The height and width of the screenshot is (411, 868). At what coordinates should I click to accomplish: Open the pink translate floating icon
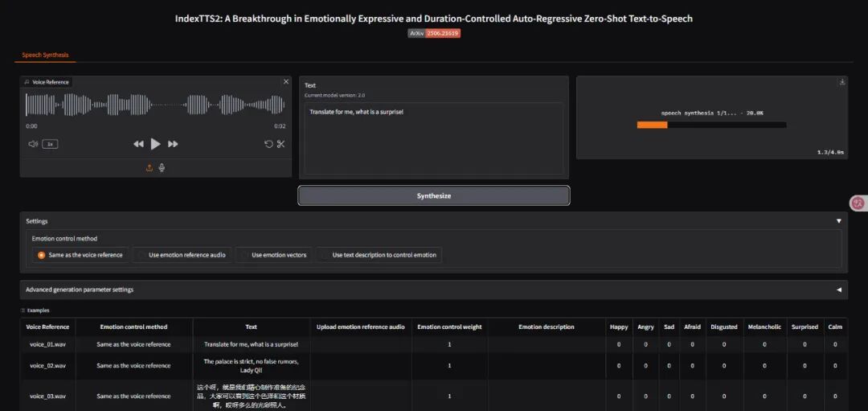coord(858,203)
